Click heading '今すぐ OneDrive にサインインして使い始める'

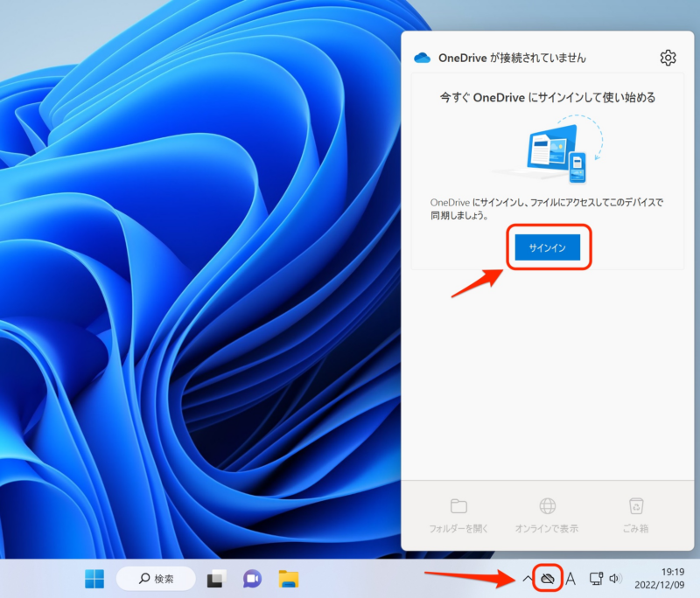(x=548, y=98)
